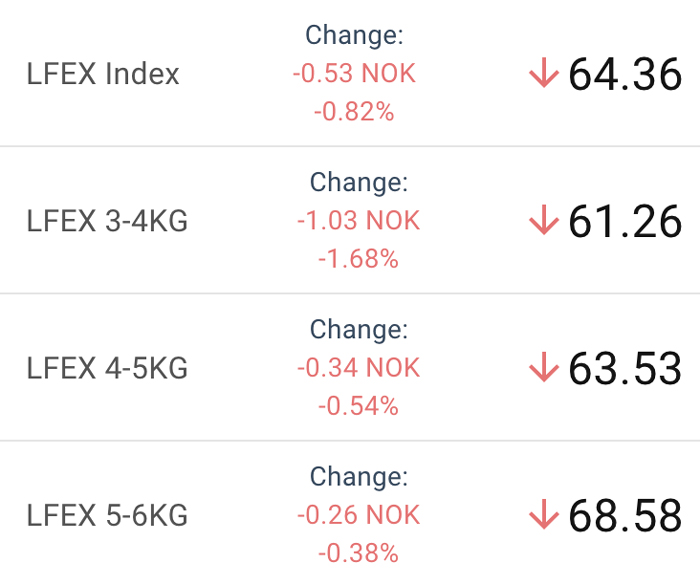Click the -1.03 NOK change value

tap(358, 220)
